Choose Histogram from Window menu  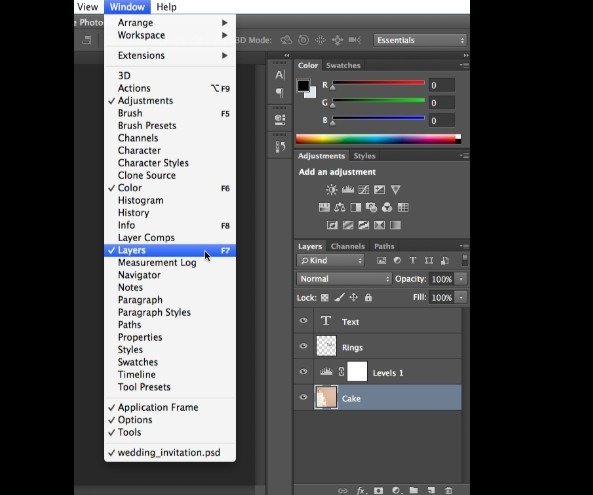tap(170, 200)
